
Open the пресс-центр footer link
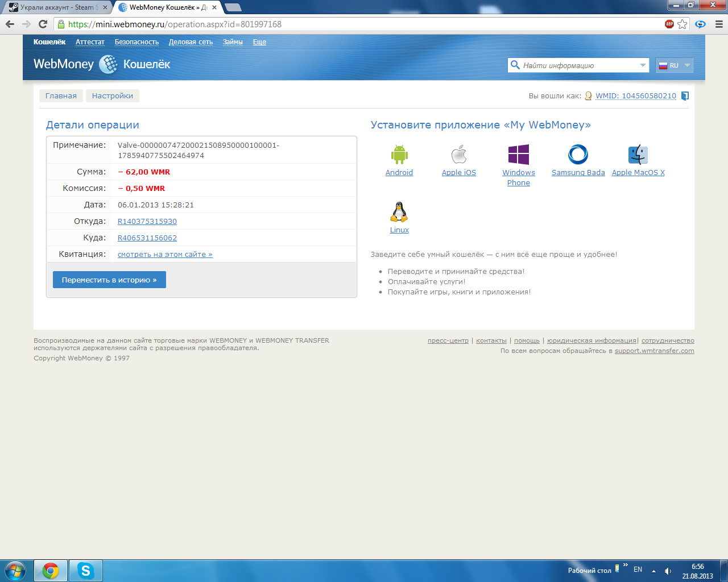click(x=448, y=340)
